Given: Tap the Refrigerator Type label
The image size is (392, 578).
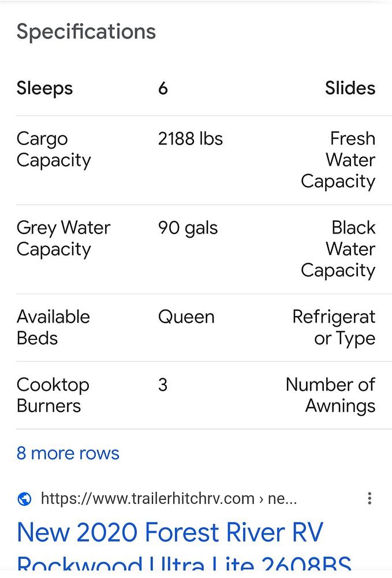Looking at the screenshot, I should pos(334,328).
